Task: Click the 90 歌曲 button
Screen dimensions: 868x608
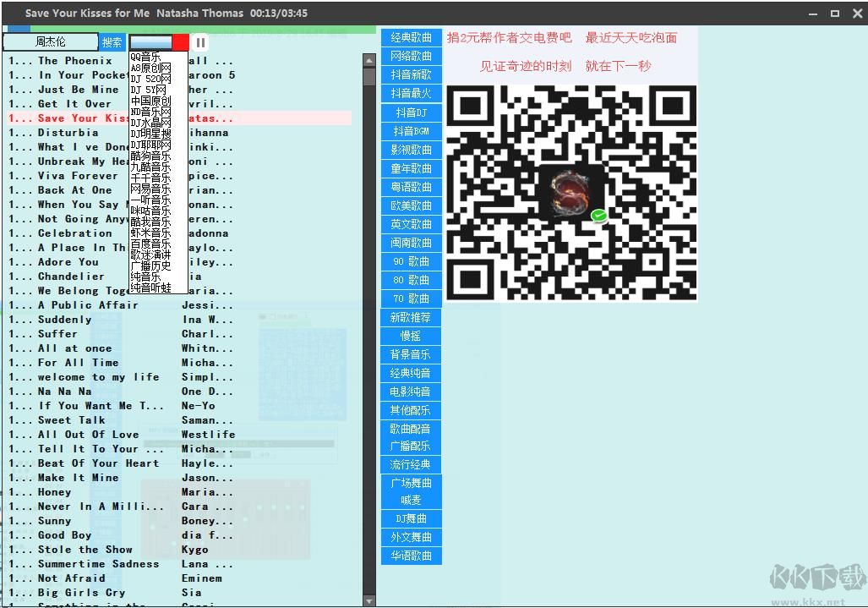Action: click(411, 261)
